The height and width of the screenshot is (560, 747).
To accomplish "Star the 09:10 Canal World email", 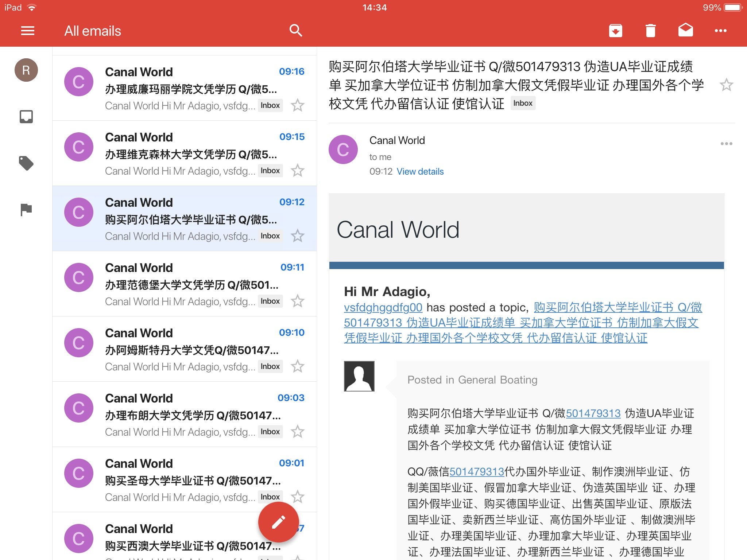I will pos(298,366).
